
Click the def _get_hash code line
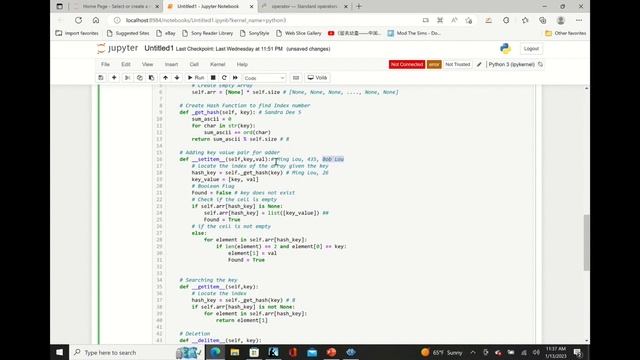point(240,112)
